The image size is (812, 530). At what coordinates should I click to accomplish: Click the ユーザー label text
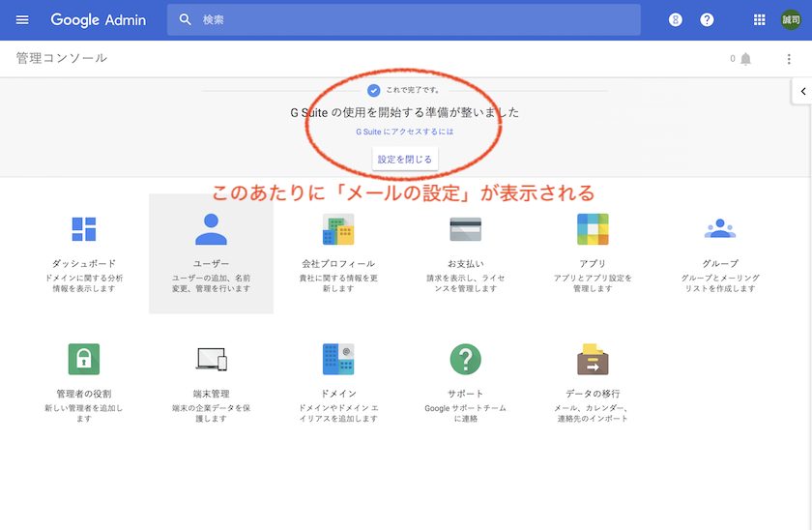pyautogui.click(x=212, y=263)
